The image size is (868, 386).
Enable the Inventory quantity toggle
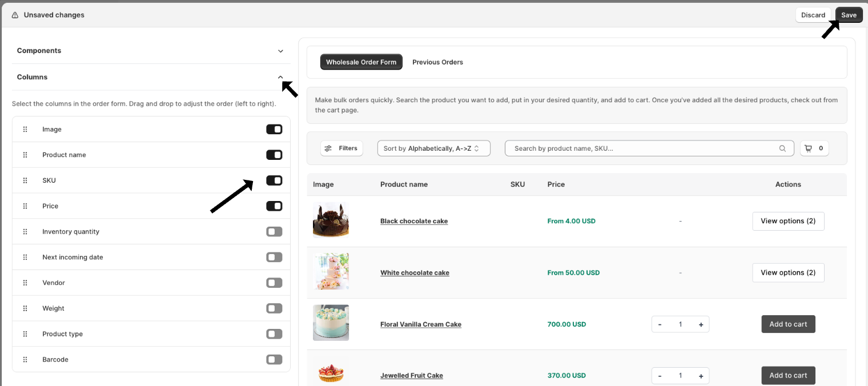pos(274,232)
